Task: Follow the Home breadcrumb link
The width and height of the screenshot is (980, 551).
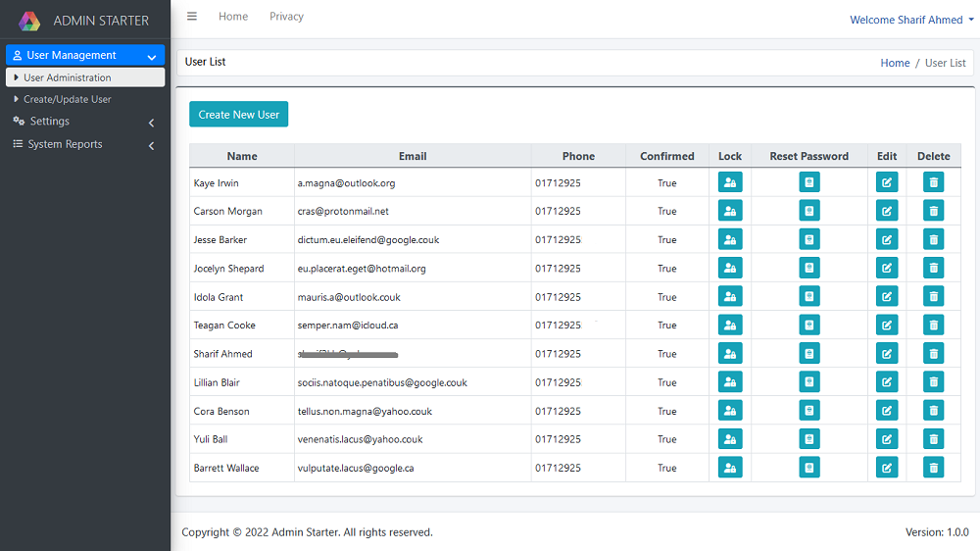Action: tap(895, 63)
